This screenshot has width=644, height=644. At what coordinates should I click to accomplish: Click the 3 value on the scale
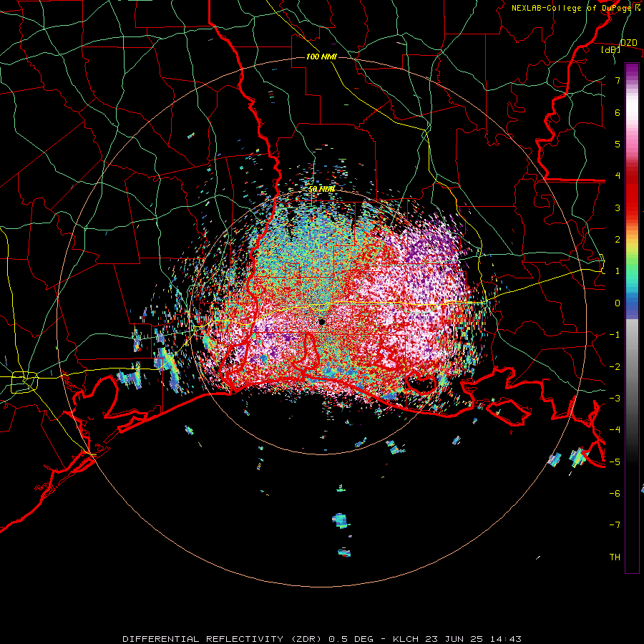(x=618, y=208)
